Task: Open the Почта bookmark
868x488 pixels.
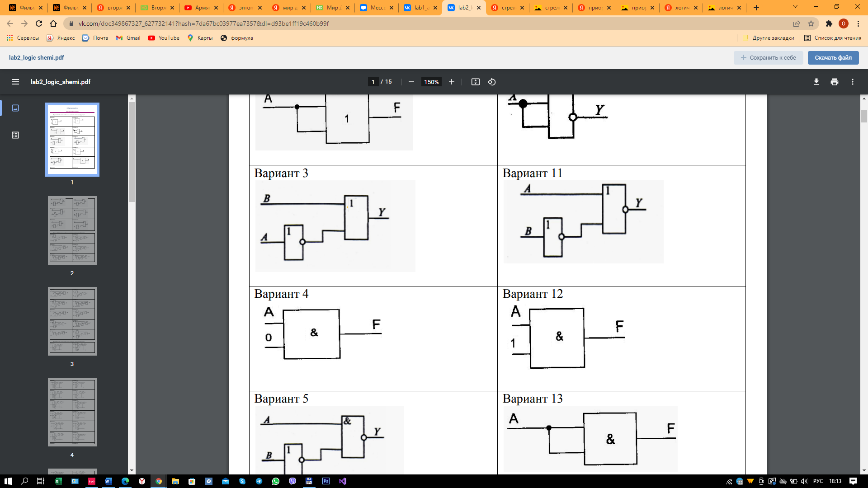Action: click(95, 38)
